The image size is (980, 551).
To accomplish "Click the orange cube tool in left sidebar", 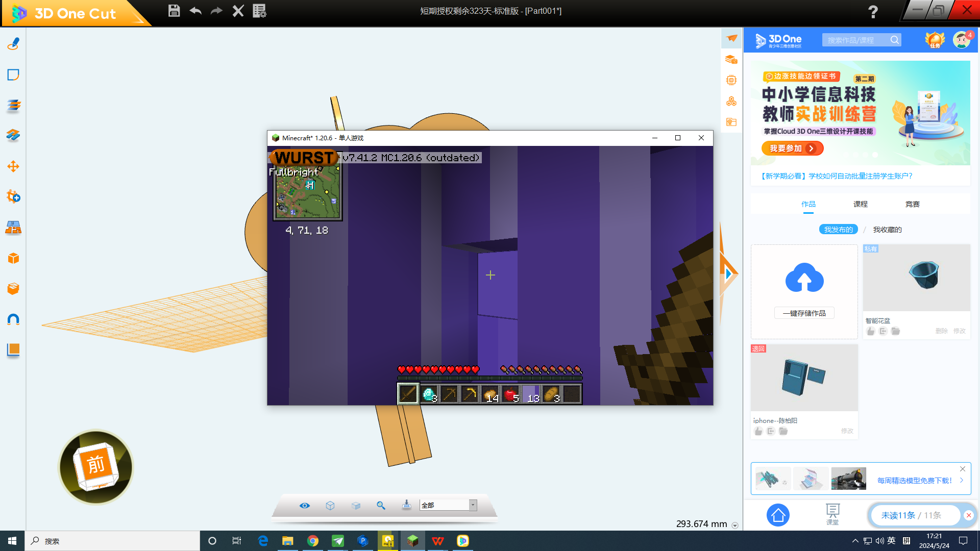I will click(13, 258).
